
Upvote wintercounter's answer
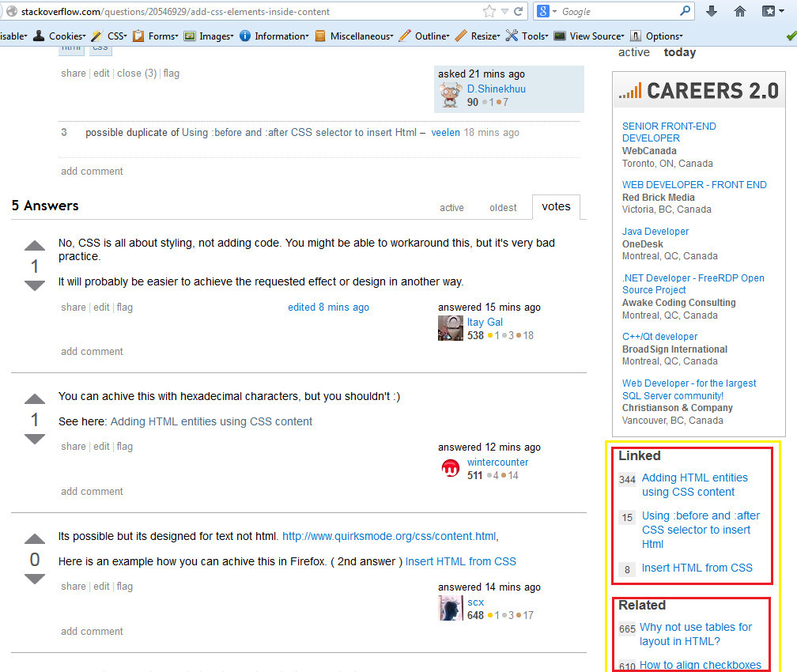tap(35, 399)
